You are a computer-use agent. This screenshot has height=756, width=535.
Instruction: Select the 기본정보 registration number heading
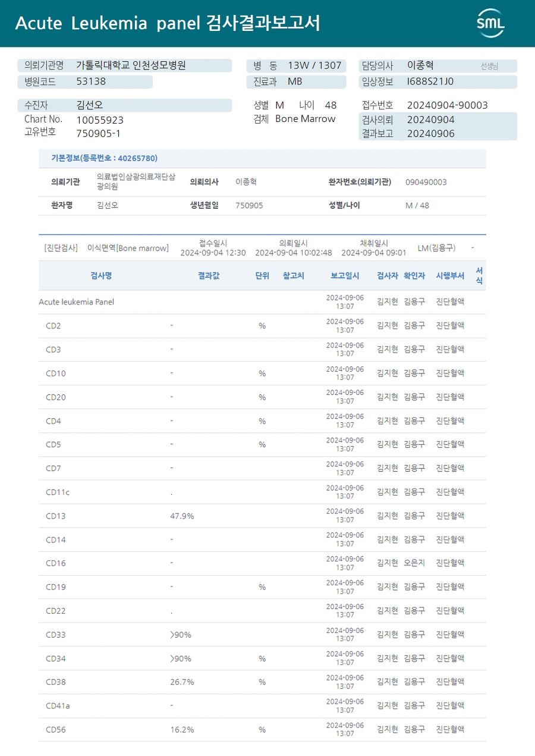pyautogui.click(x=104, y=158)
